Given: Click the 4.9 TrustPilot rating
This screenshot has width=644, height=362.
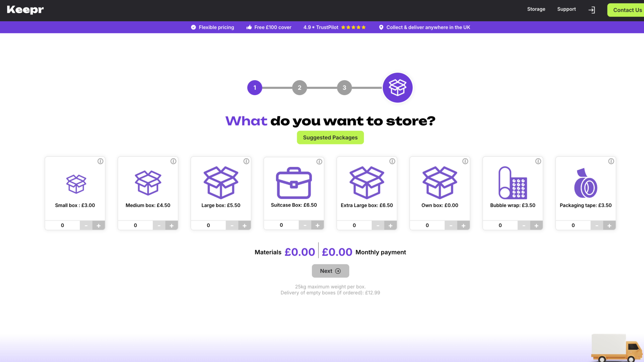Looking at the screenshot, I should [x=334, y=27].
